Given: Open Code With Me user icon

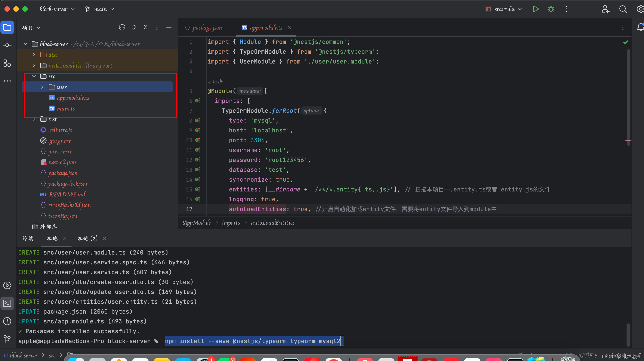Looking at the screenshot, I should click(x=605, y=9).
